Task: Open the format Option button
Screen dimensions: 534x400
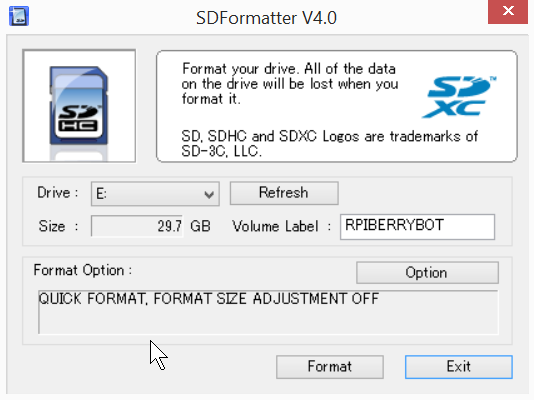Action: click(x=427, y=273)
